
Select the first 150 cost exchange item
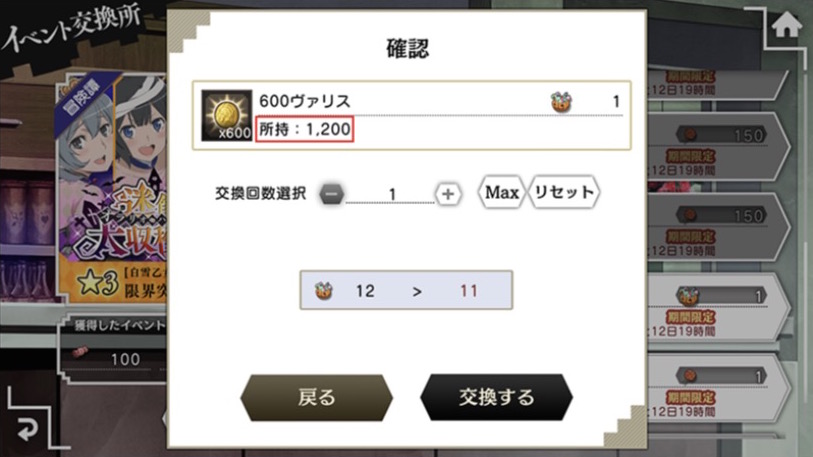click(x=718, y=146)
